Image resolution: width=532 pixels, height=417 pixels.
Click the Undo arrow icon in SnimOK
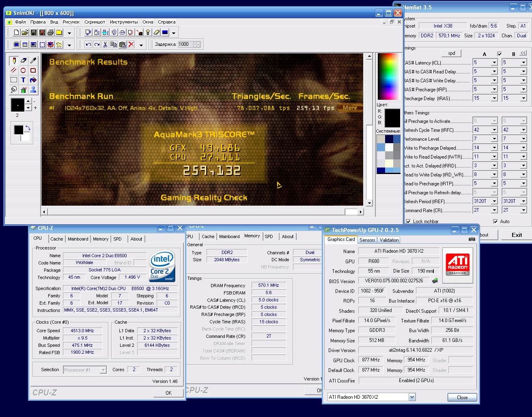pyautogui.click(x=88, y=45)
